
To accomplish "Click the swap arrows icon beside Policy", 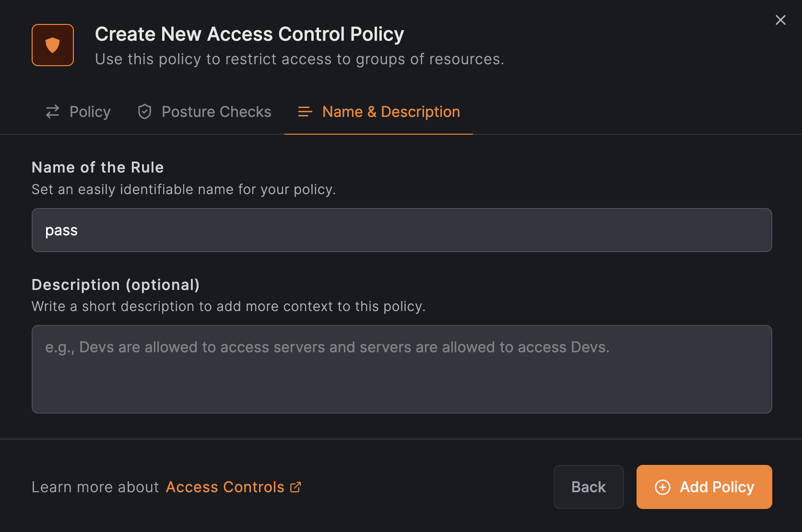I will [x=53, y=112].
